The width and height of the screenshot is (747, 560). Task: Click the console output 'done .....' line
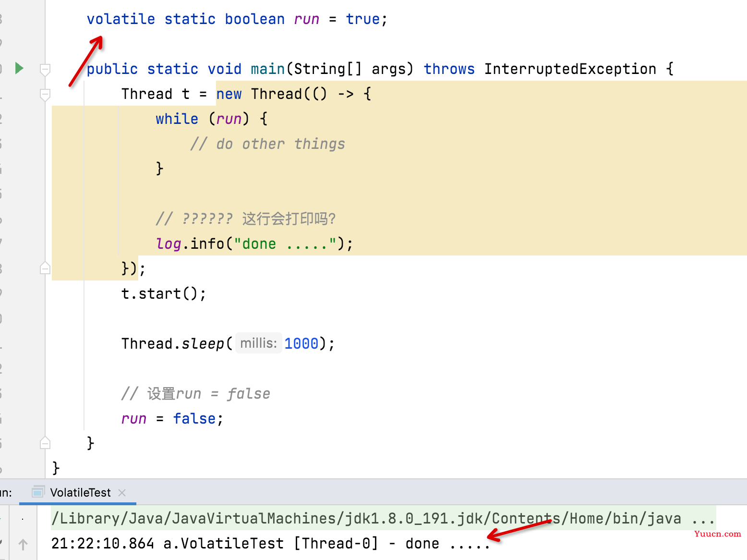click(x=270, y=543)
